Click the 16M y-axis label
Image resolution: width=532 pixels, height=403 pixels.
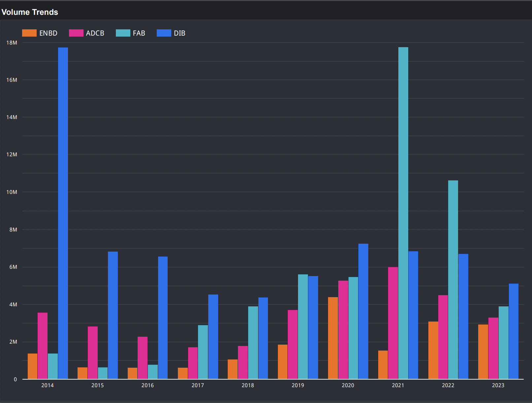(x=12, y=80)
